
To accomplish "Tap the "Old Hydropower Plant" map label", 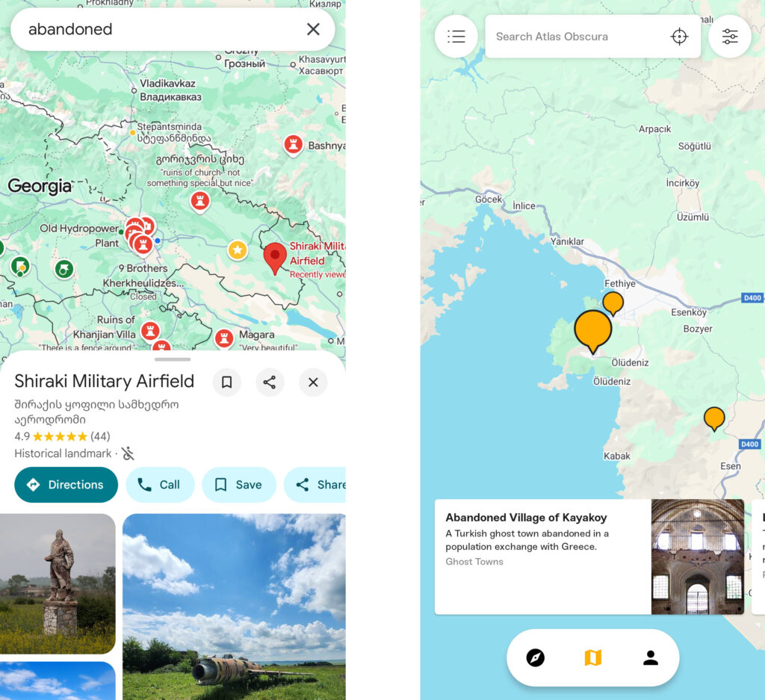I will click(79, 235).
